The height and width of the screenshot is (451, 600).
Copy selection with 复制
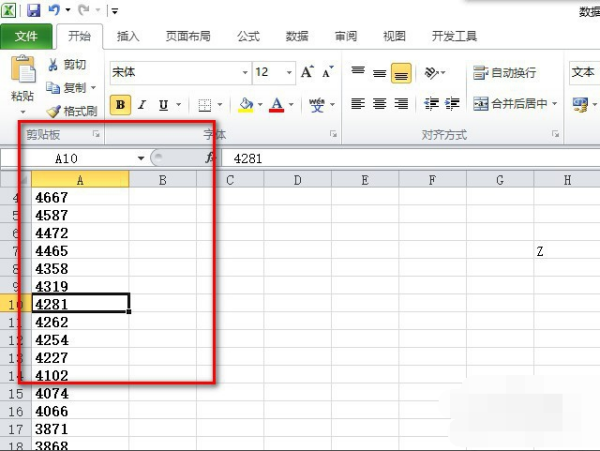point(66,88)
